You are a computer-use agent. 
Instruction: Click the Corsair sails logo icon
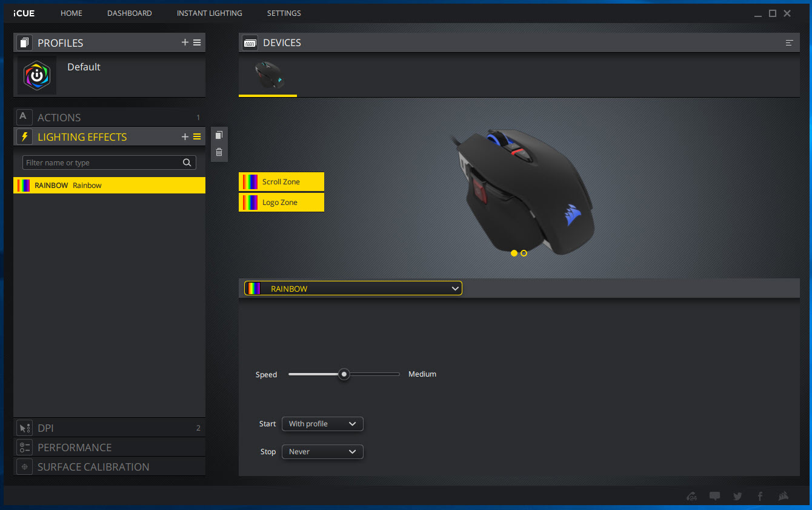pos(784,496)
